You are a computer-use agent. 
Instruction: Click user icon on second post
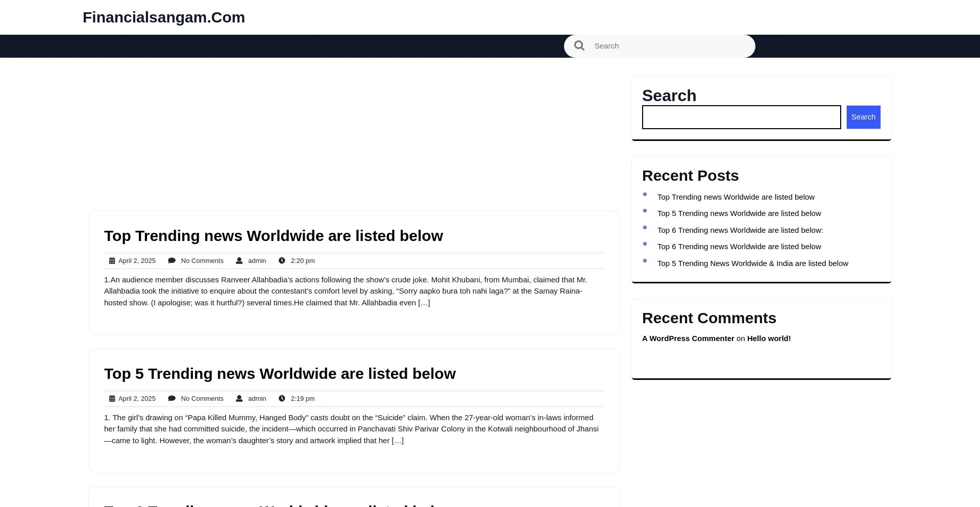239,399
